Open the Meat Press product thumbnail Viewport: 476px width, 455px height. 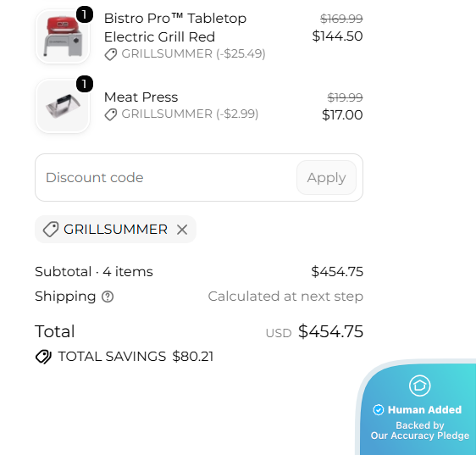tap(63, 106)
